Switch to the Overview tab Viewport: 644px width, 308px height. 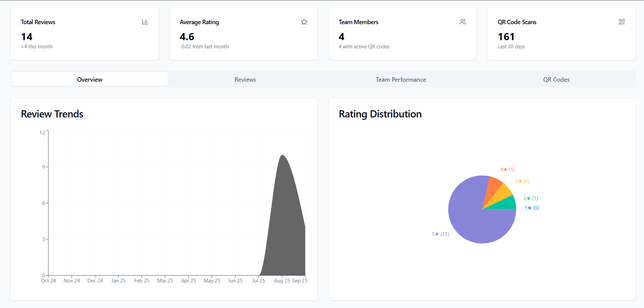pyautogui.click(x=90, y=79)
